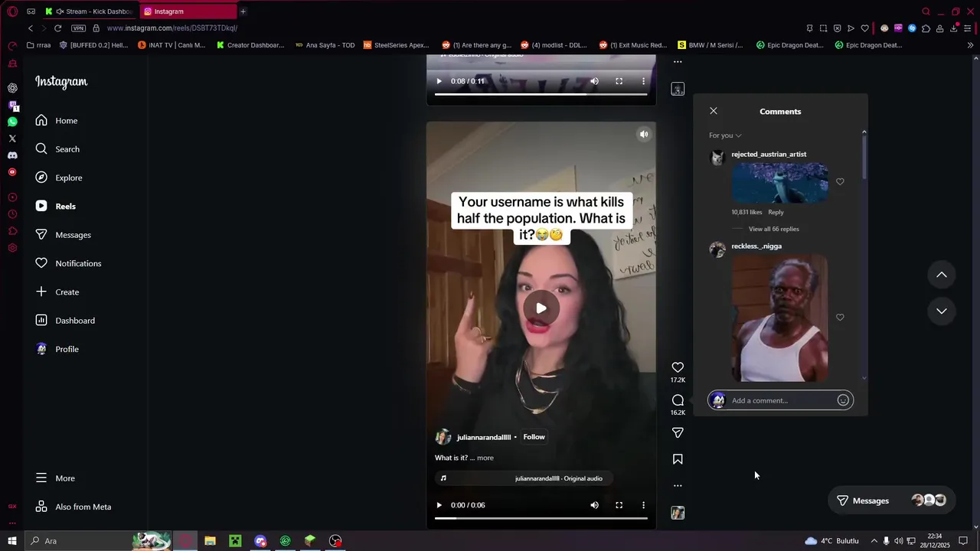Open floating Messages button
The width and height of the screenshot is (980, 551).
coord(890,500)
